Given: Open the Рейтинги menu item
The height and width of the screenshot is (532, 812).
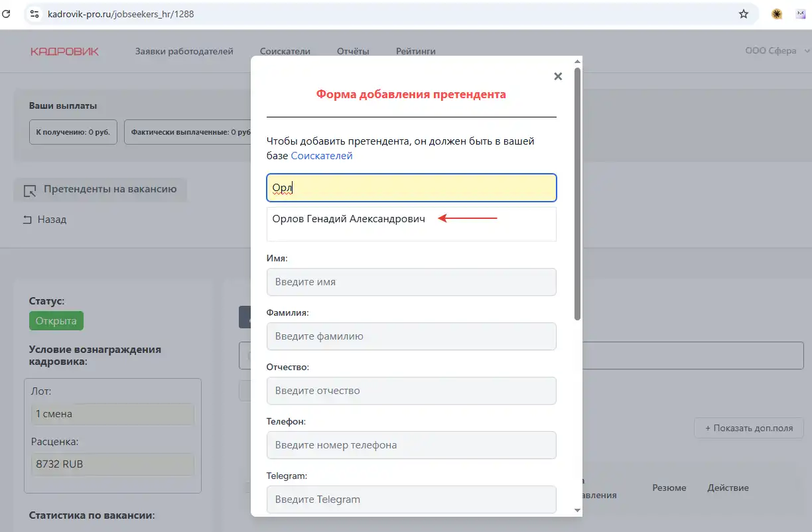Looking at the screenshot, I should point(415,51).
